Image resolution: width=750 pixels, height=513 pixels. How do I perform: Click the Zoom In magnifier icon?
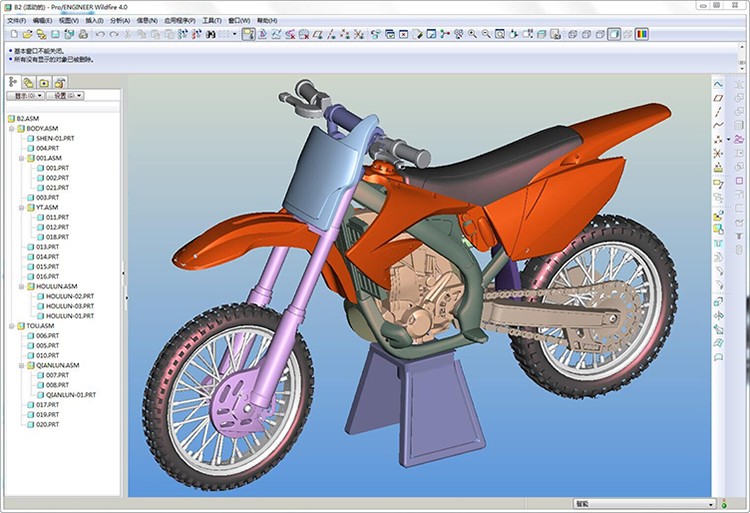pos(472,34)
